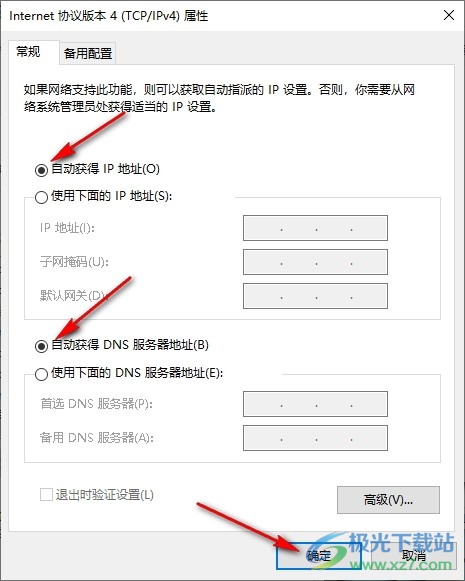
Task: Open the 常规 tab
Action: pos(29,52)
